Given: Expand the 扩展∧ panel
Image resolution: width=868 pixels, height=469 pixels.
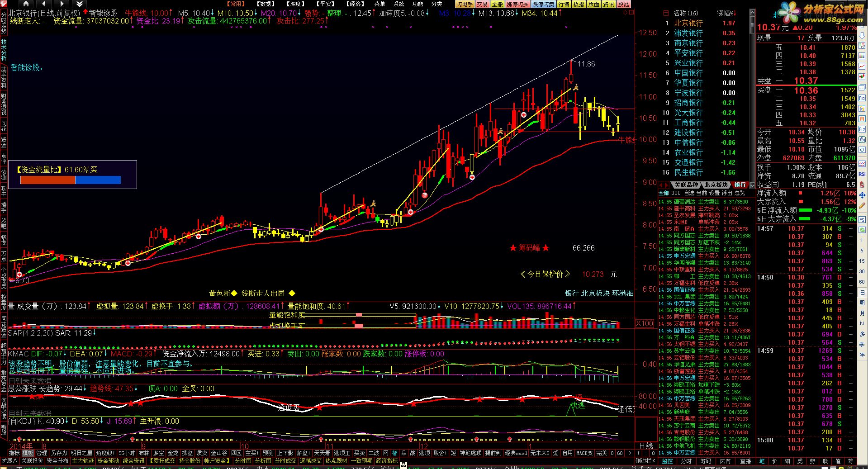Looking at the screenshot, I should point(9,461).
